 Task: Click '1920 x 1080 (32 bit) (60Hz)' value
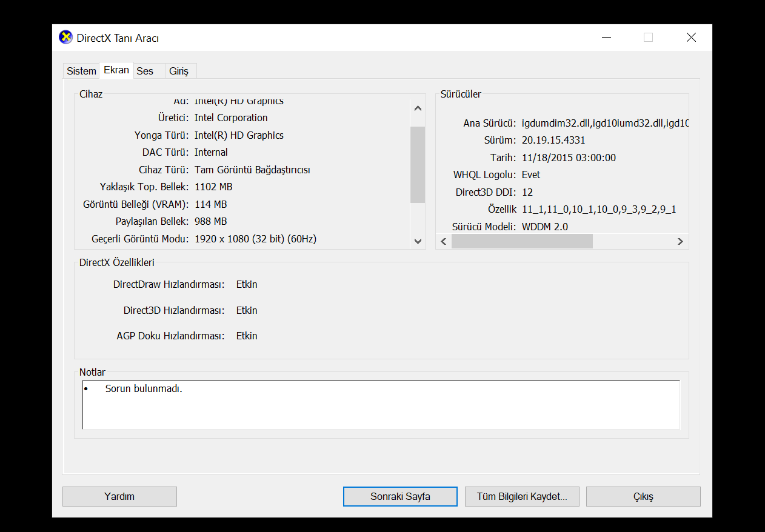pyautogui.click(x=255, y=239)
